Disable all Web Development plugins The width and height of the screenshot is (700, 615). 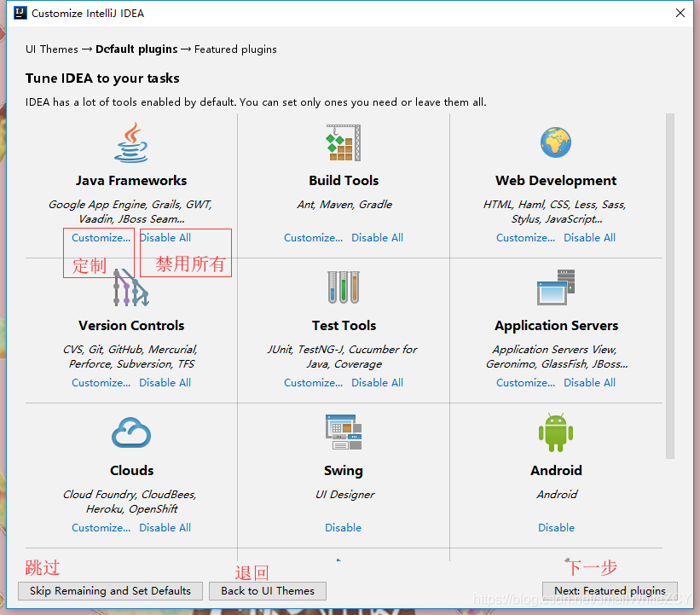click(589, 238)
